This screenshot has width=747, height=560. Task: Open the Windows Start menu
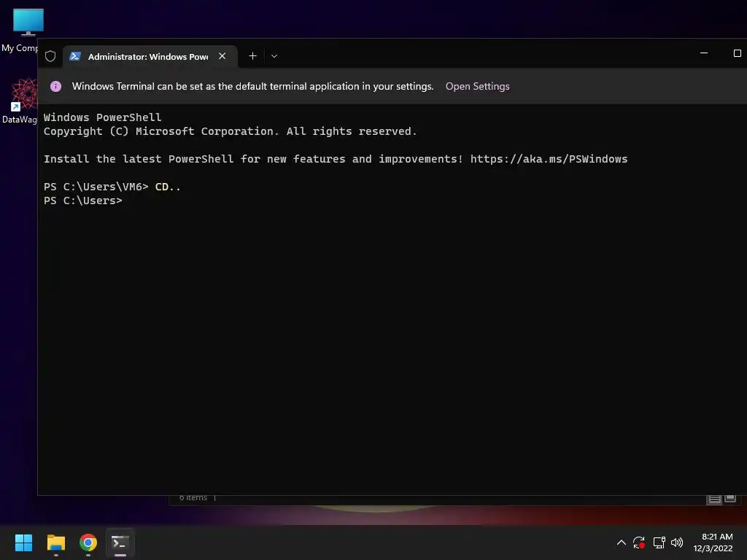click(x=23, y=542)
